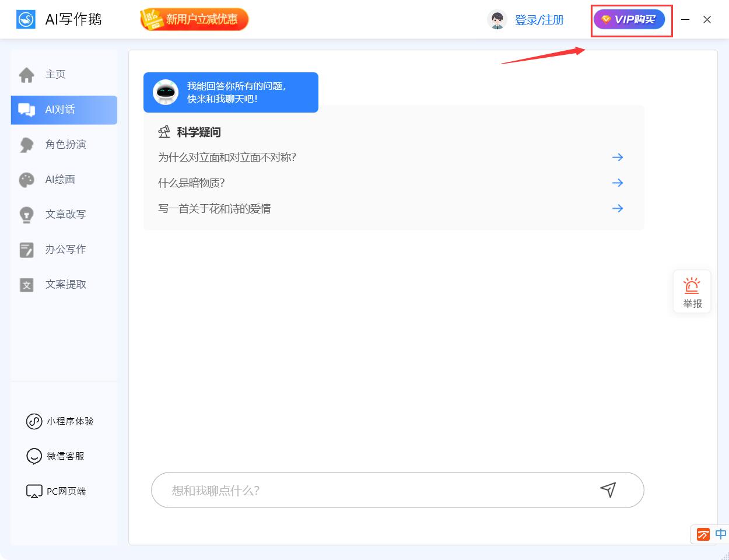Click the arrow next to 什么是暗物质?

tap(618, 183)
